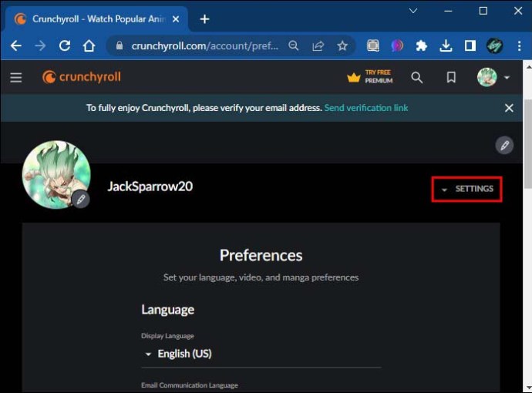Image resolution: width=532 pixels, height=393 pixels.
Task: Open the screenshot capture extension icon
Action: (x=373, y=45)
